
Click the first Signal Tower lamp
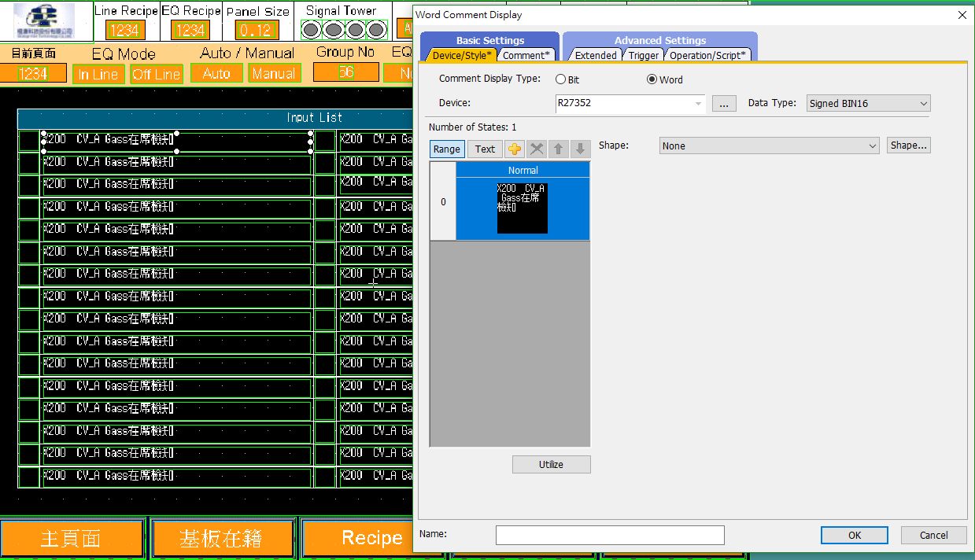coord(312,30)
